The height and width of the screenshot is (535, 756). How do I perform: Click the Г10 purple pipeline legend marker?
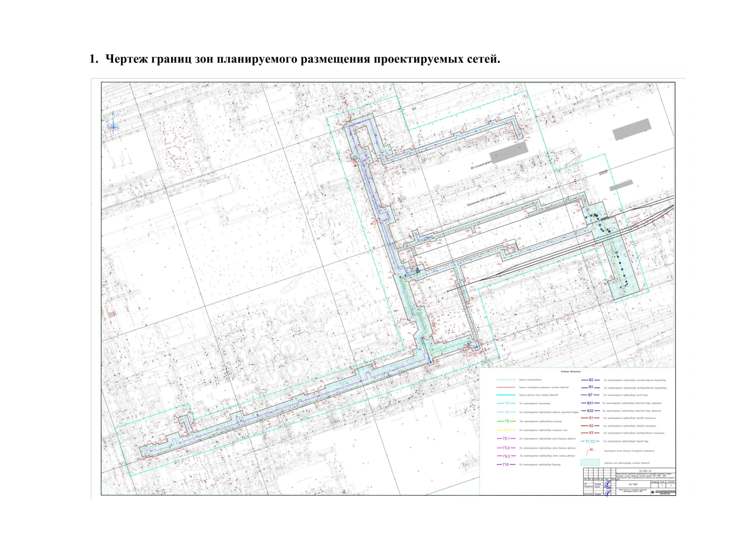tap(506, 465)
